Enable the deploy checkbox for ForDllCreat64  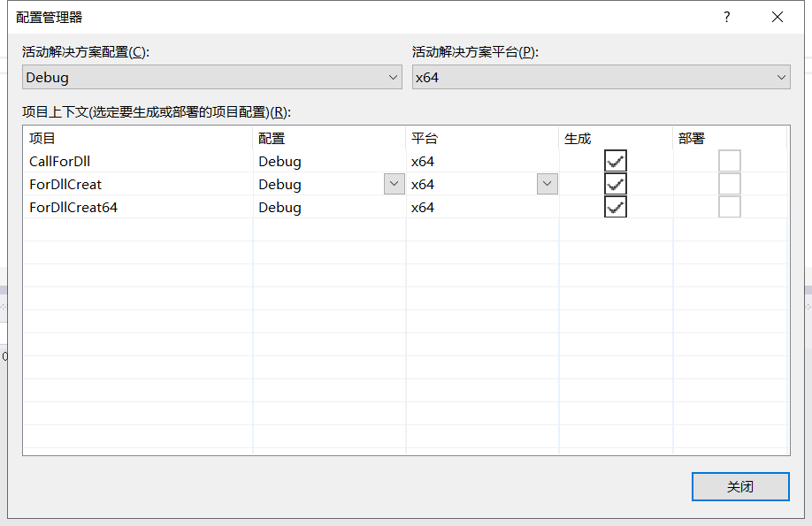point(730,207)
